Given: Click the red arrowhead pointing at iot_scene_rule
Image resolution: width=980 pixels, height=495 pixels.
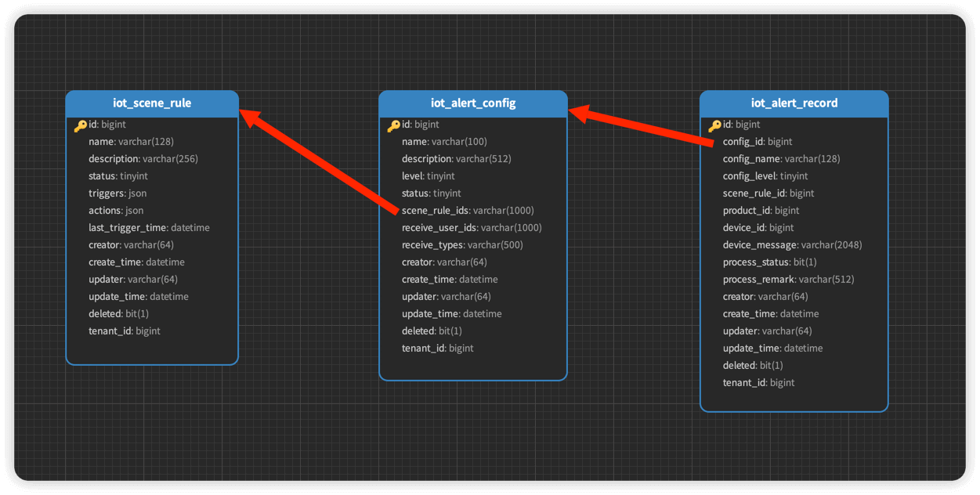Looking at the screenshot, I should coord(251,117).
